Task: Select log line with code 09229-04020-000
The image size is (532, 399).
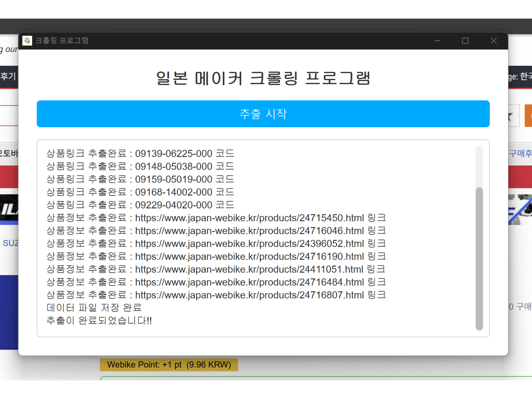Action: [x=140, y=205]
